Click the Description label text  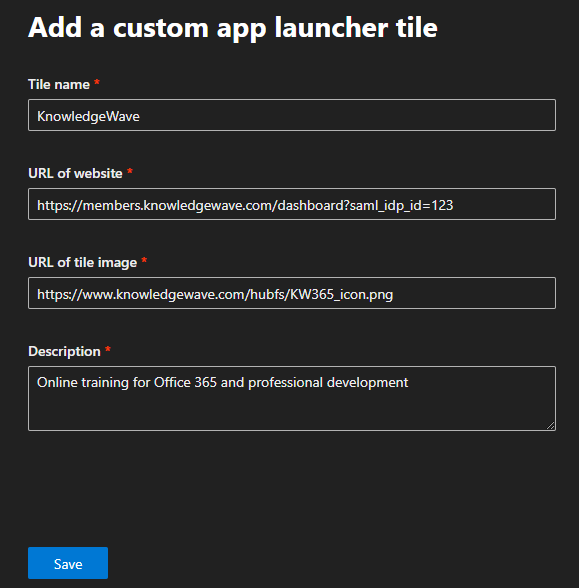[64, 351]
